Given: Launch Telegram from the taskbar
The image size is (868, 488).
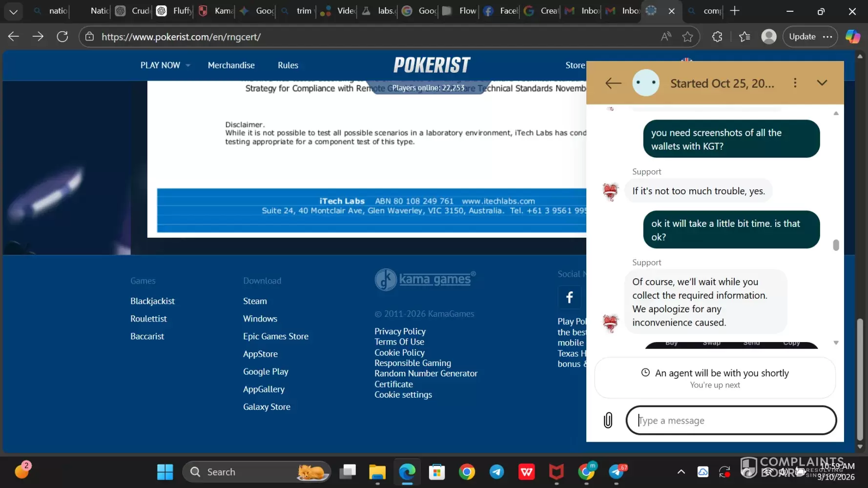Looking at the screenshot, I should [497, 472].
